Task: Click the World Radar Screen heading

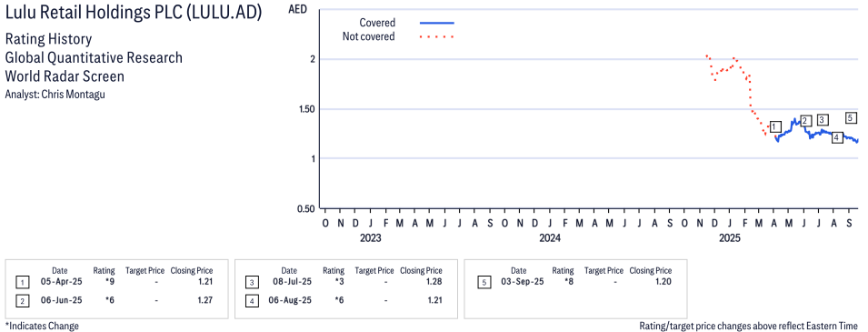Action: [x=65, y=76]
